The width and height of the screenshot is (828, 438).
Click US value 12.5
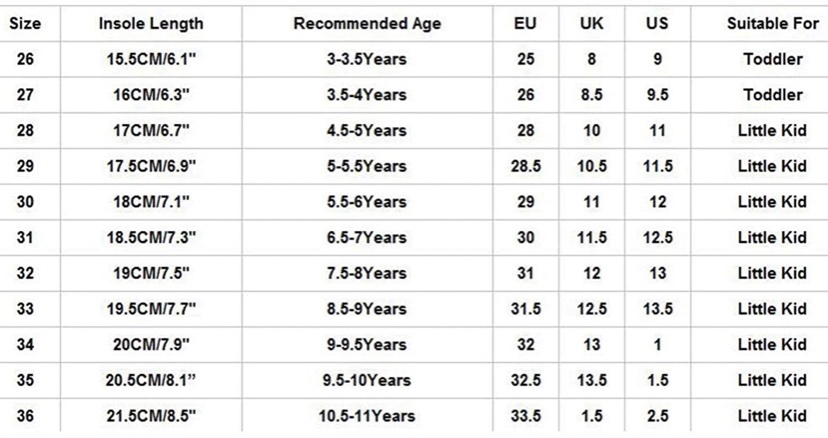657,238
